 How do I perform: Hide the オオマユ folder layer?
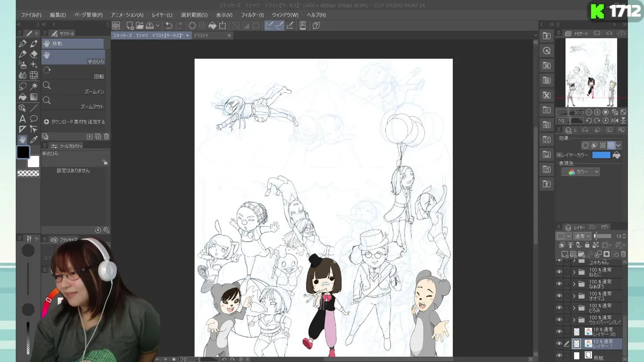coord(559,296)
